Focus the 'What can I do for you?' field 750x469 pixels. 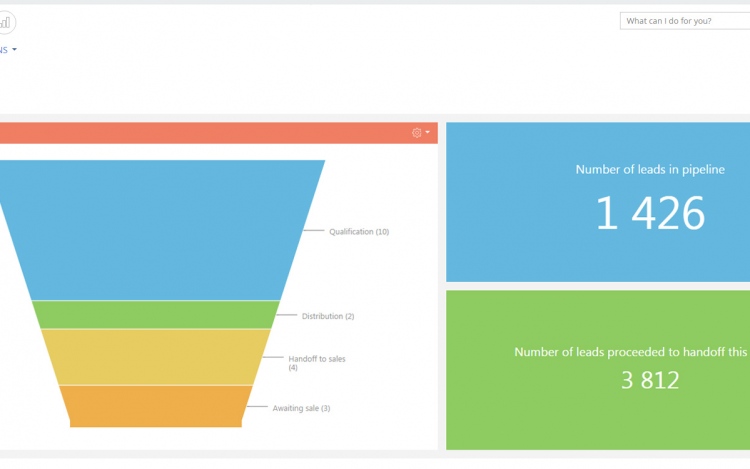coord(683,21)
